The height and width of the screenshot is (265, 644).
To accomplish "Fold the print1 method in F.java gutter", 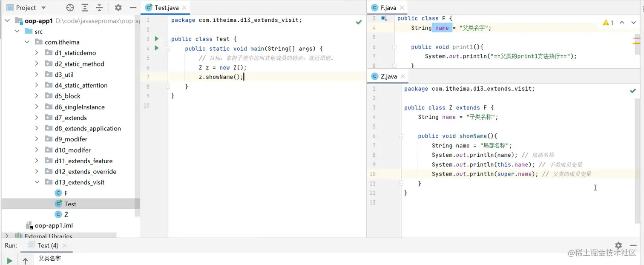I will click(x=394, y=47).
